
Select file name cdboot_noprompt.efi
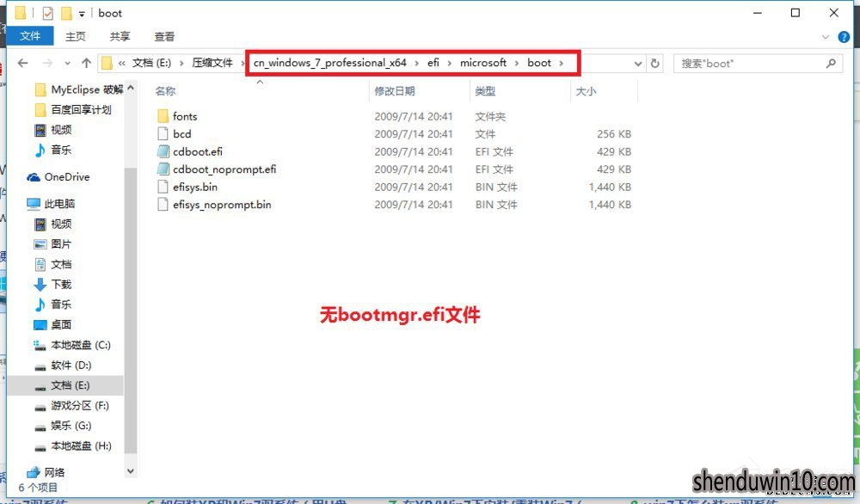tap(224, 169)
